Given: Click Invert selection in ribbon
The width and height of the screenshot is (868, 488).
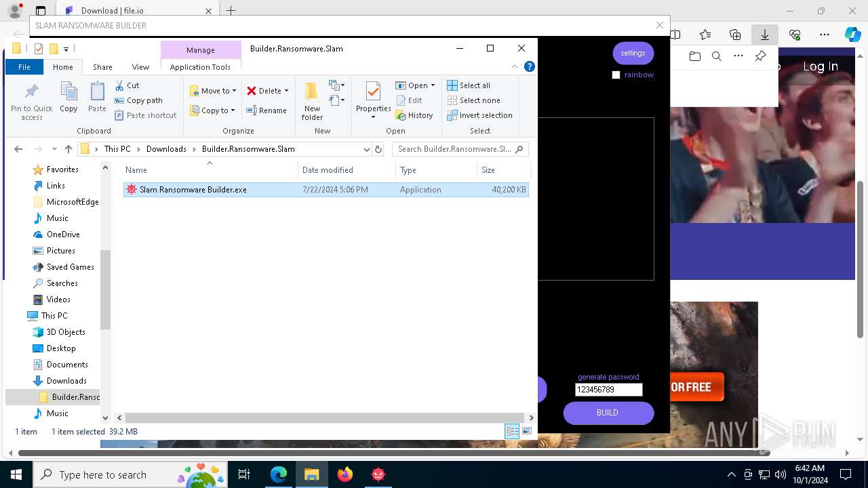Looking at the screenshot, I should coord(479,115).
